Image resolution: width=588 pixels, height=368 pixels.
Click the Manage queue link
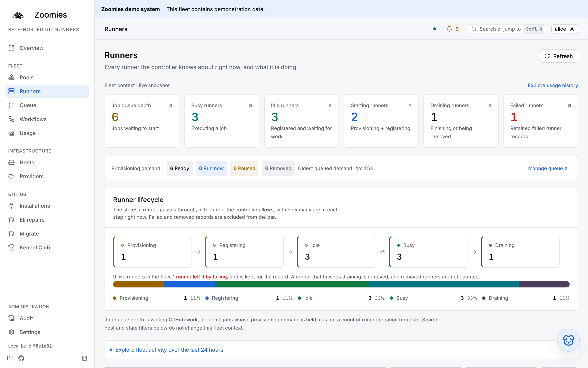click(548, 168)
